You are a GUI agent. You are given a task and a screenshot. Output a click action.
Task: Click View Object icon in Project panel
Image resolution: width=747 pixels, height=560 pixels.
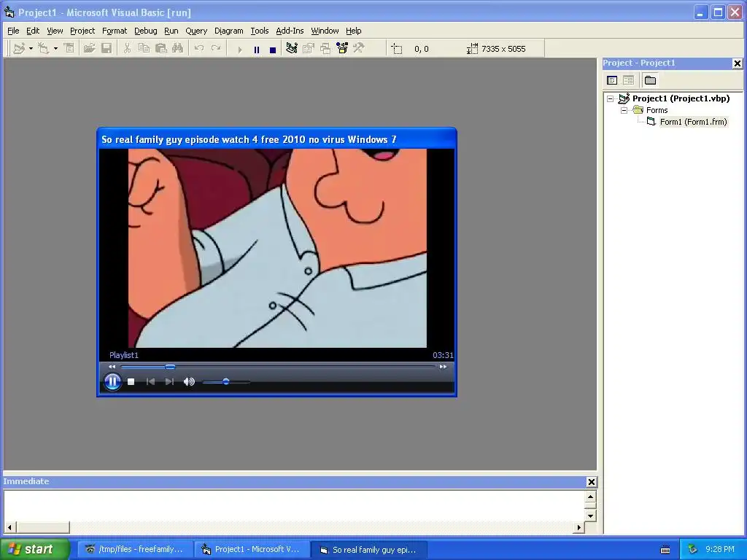click(x=628, y=80)
